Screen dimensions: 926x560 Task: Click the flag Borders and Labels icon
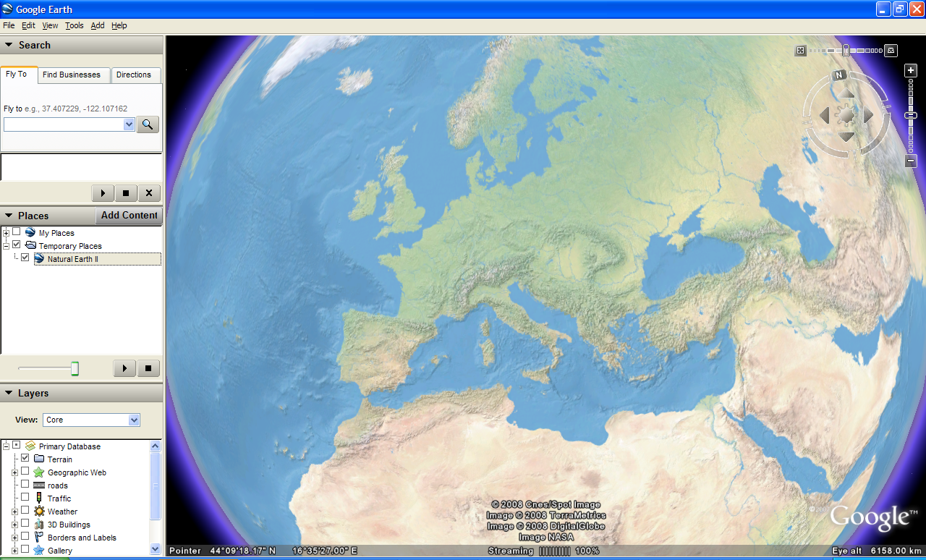(x=39, y=538)
